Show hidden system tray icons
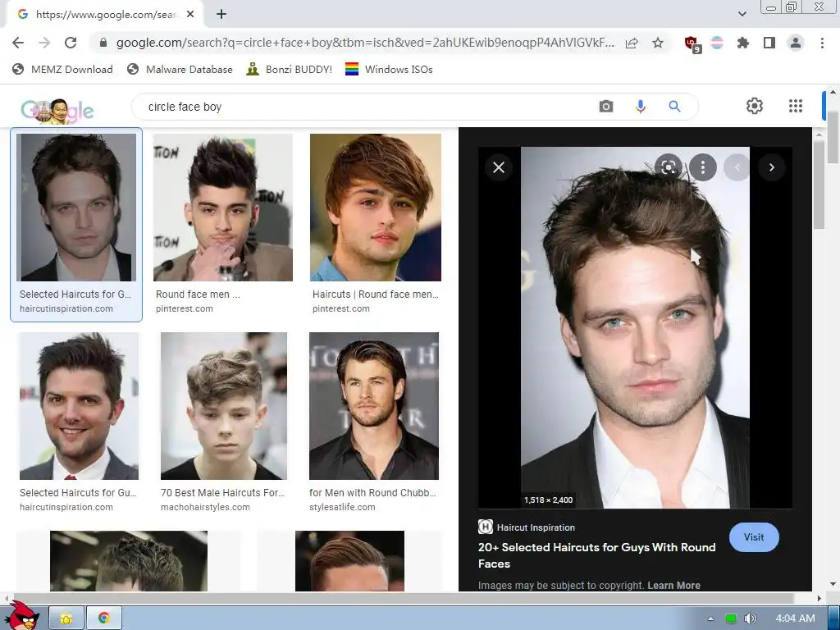Viewport: 840px width, 630px height. [710, 619]
